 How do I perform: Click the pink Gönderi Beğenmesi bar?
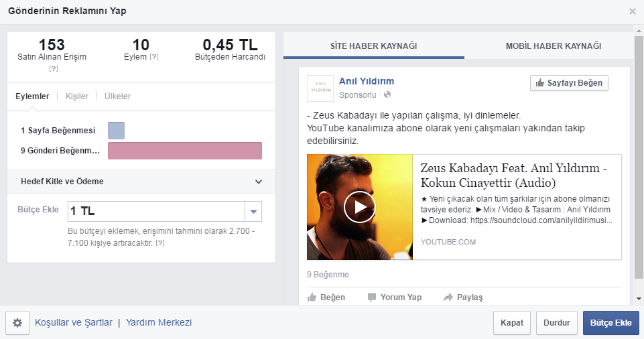184,151
